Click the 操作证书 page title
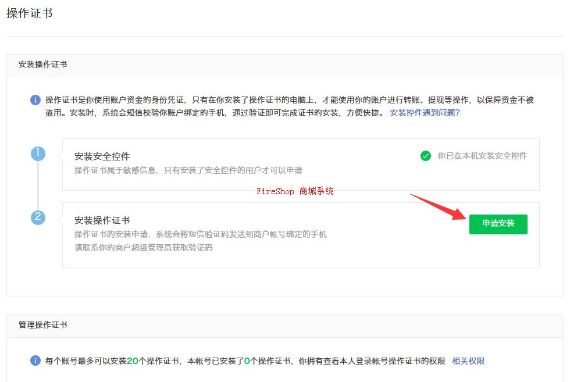The height and width of the screenshot is (382, 588). [x=29, y=13]
